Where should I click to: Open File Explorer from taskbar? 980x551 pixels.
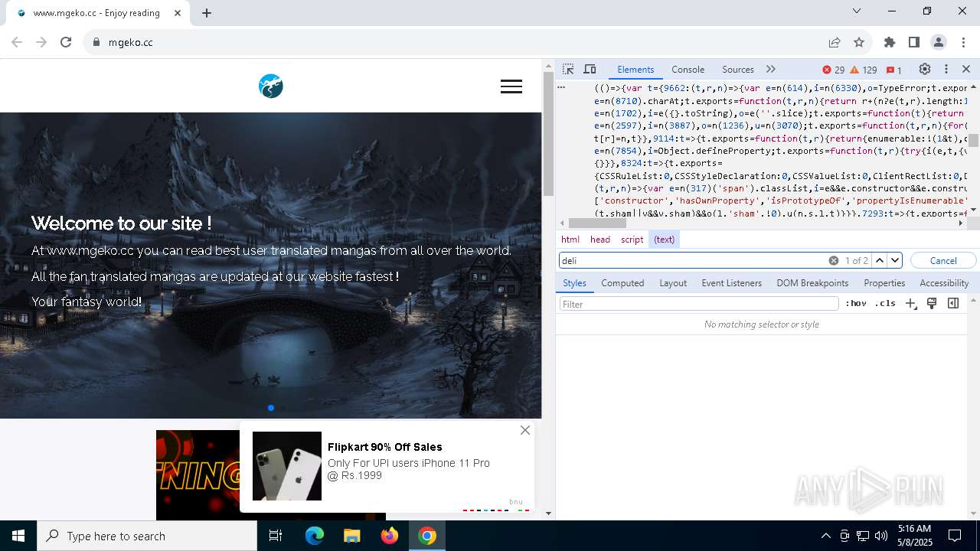pos(351,536)
